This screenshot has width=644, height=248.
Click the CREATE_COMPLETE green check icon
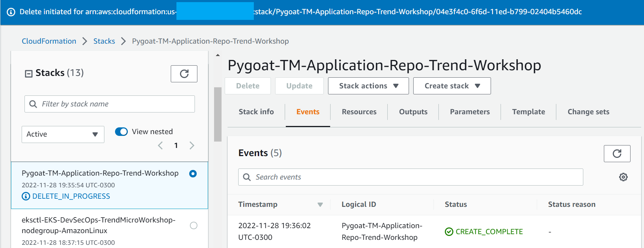[449, 232]
